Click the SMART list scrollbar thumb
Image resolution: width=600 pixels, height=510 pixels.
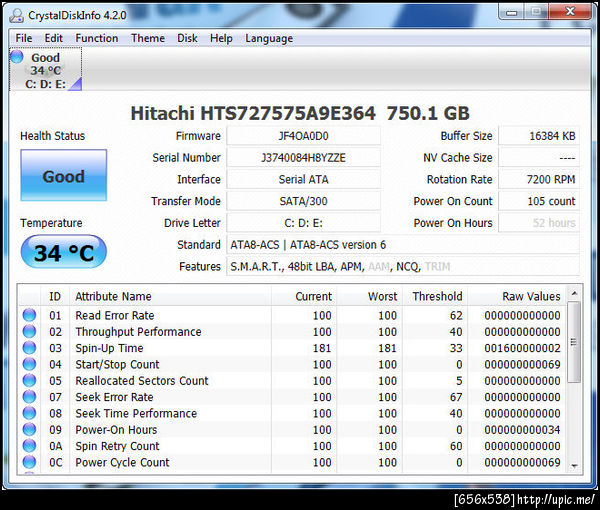point(574,342)
